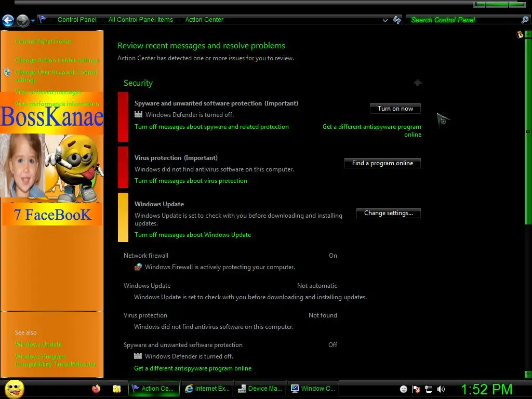This screenshot has width=532, height=399.
Task: Click 'Network firewall' heading text
Action: [x=146, y=256]
